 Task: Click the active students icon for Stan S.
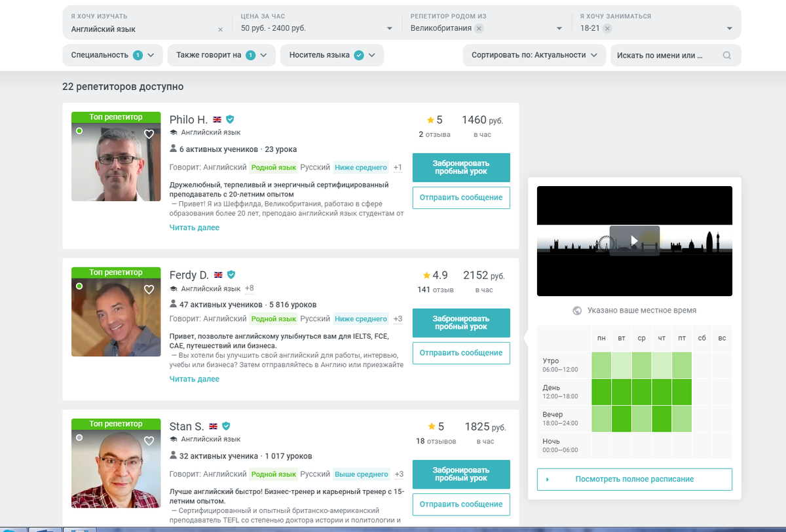[x=174, y=455]
